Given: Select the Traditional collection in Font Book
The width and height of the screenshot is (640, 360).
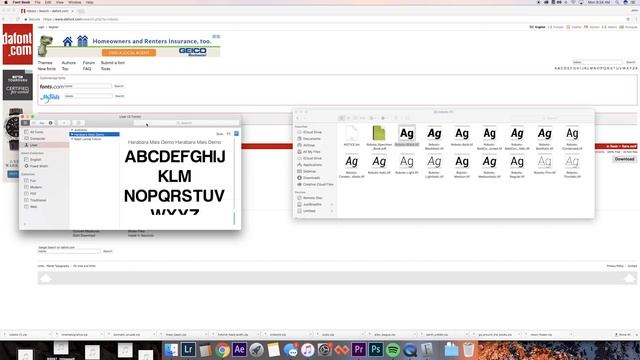Looking at the screenshot, I should click(x=38, y=200).
